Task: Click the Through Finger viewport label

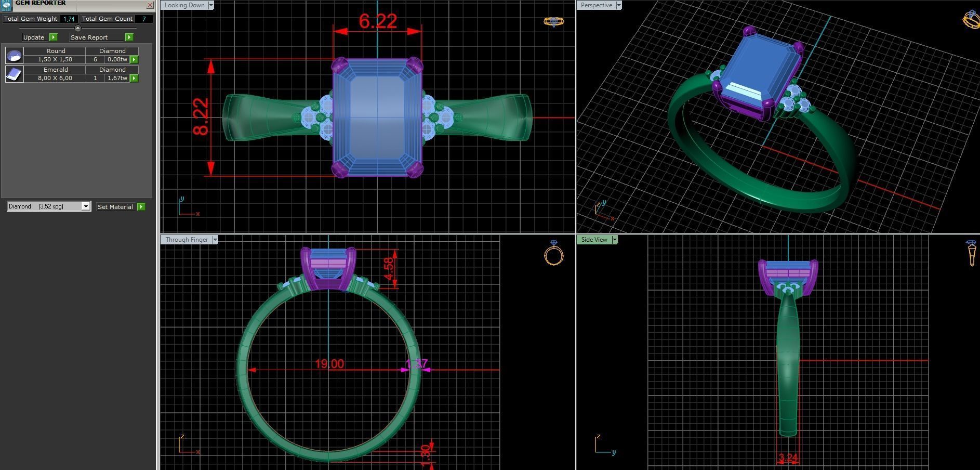Action: click(187, 240)
